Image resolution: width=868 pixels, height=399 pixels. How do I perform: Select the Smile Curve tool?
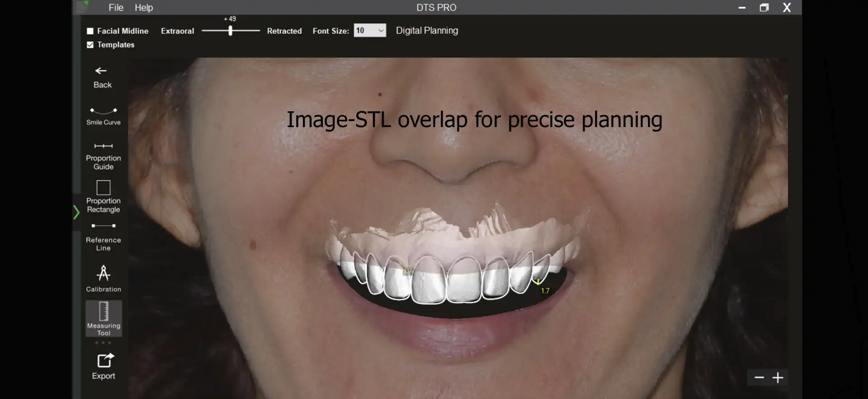click(103, 116)
